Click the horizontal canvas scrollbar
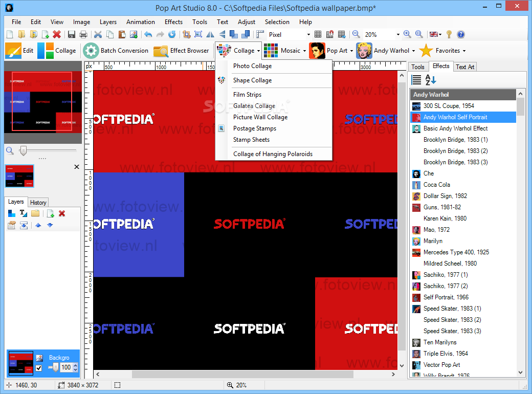532x394 pixels. pyautogui.click(x=243, y=374)
